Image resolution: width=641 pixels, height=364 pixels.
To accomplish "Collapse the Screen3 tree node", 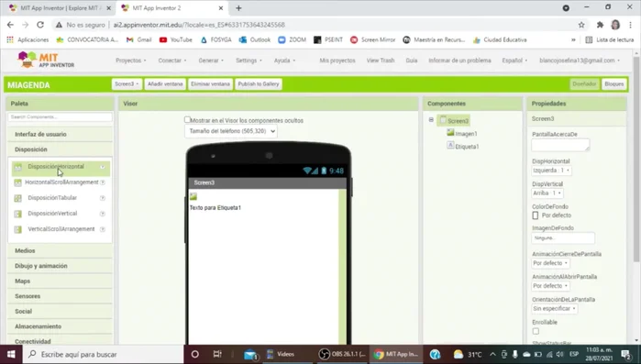I will (431, 120).
